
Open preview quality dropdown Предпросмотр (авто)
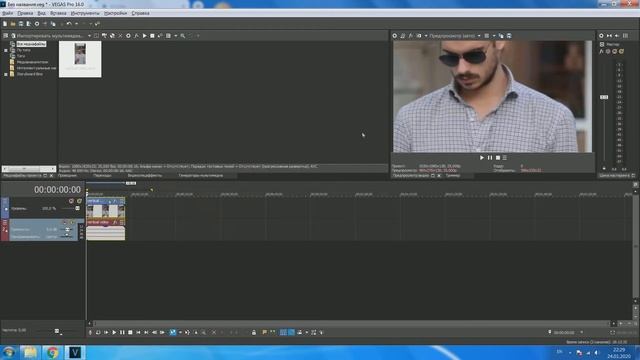454,36
